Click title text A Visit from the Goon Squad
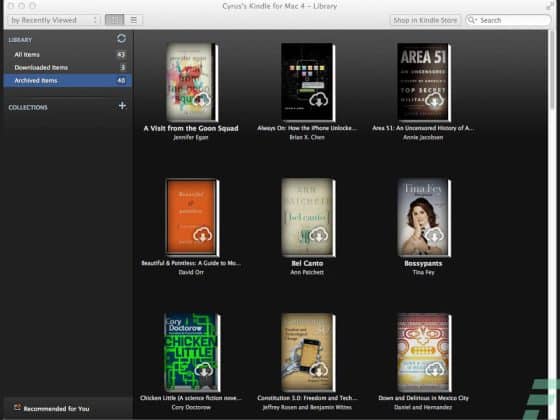This screenshot has width=560, height=420. tap(191, 128)
